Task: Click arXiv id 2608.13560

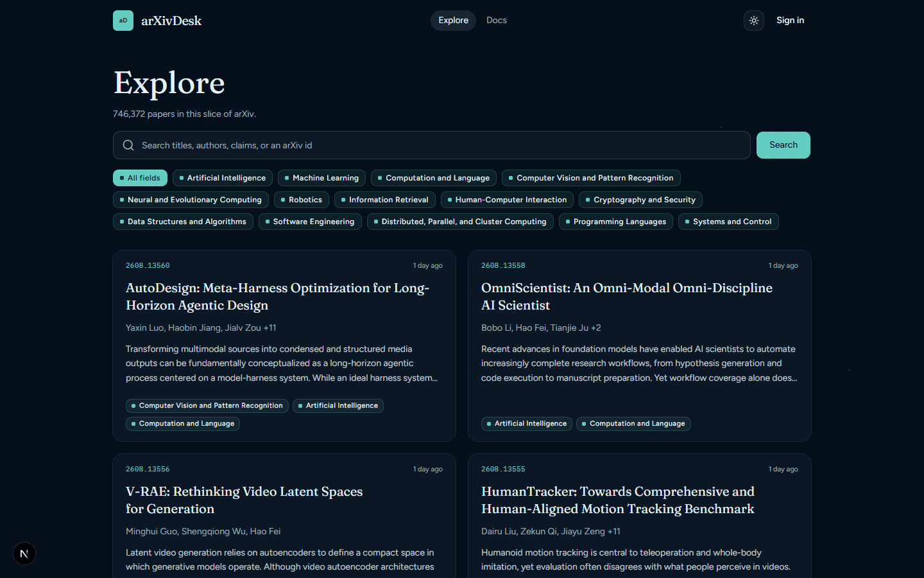Action: (x=148, y=265)
